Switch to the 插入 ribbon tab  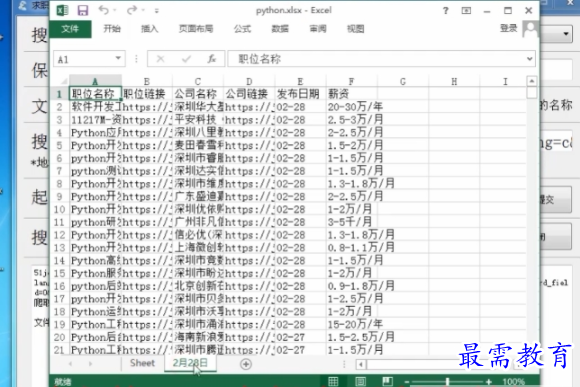pyautogui.click(x=149, y=29)
